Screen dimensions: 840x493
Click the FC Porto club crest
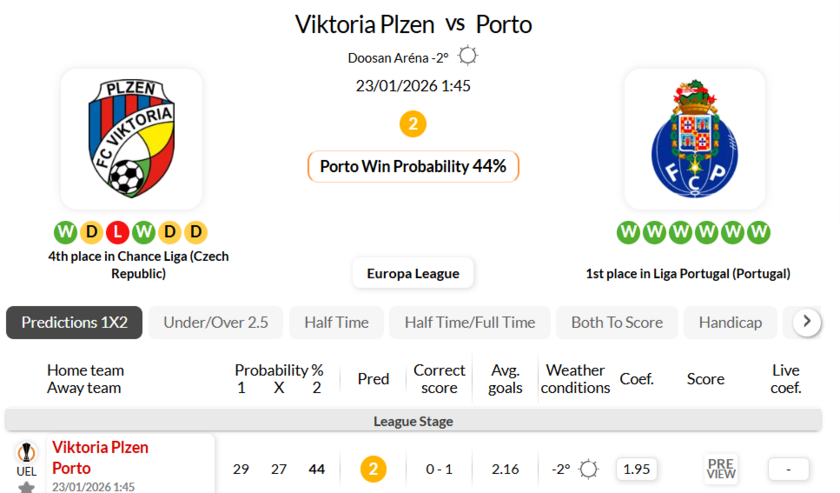[694, 138]
